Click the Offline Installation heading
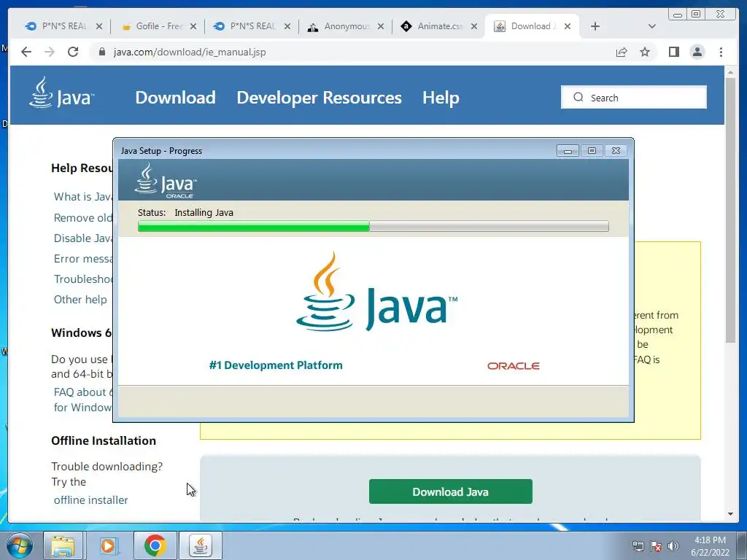The height and width of the screenshot is (560, 747). (104, 440)
